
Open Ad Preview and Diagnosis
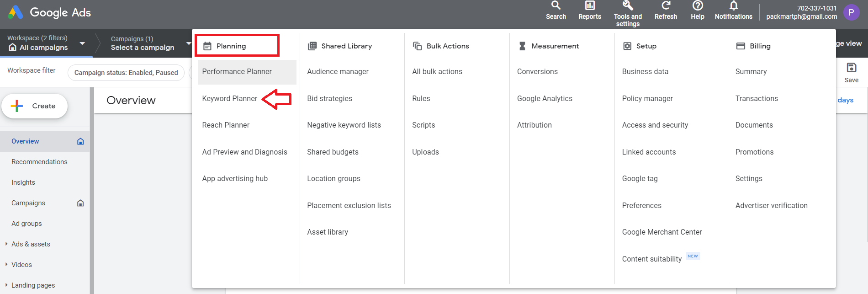pyautogui.click(x=244, y=152)
